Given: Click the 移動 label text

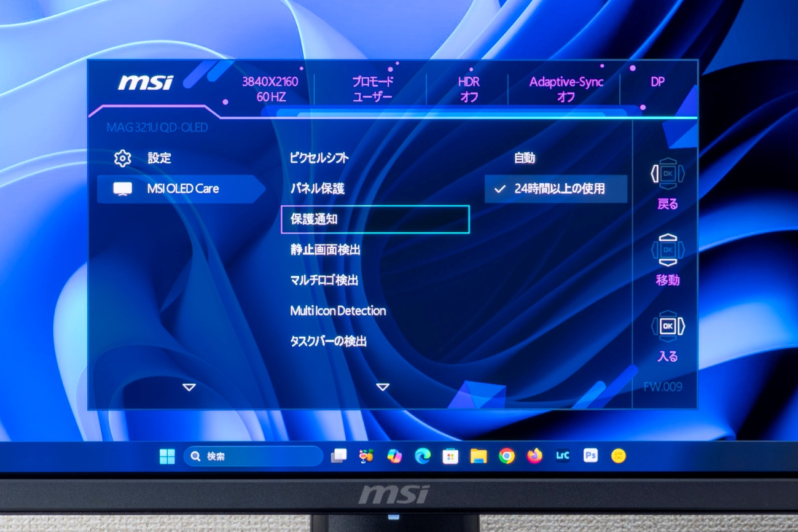Looking at the screenshot, I should click(x=668, y=281).
